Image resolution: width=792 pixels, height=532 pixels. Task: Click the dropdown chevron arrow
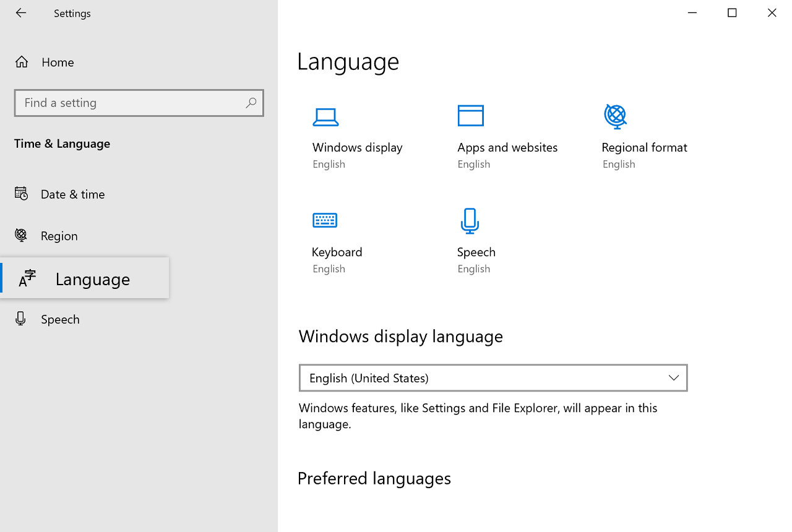(x=674, y=378)
